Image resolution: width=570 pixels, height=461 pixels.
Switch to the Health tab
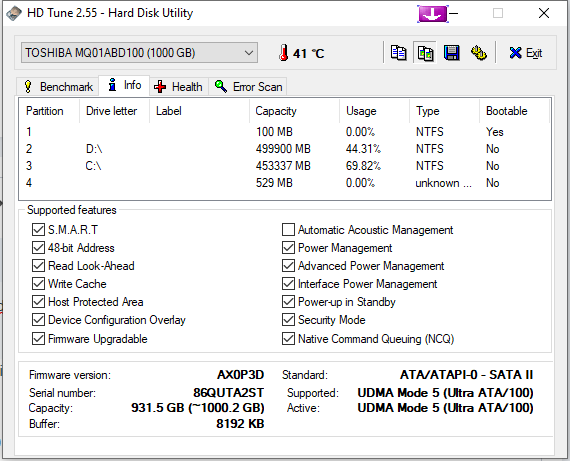click(x=178, y=87)
